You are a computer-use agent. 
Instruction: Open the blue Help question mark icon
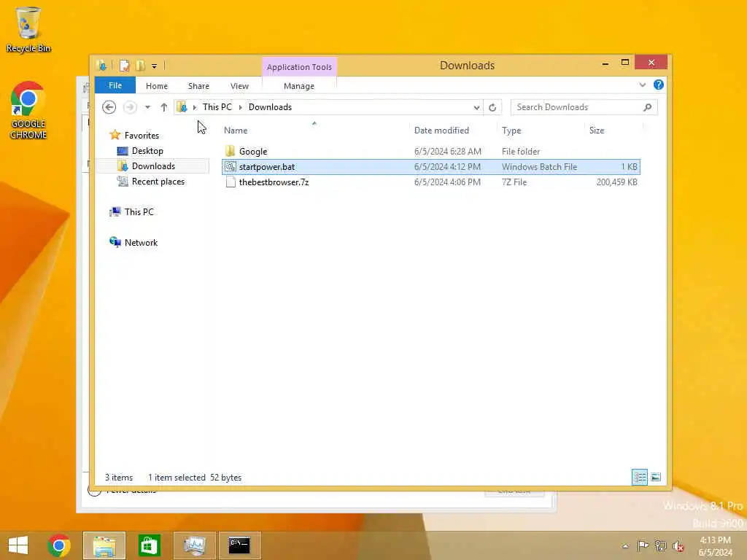click(x=659, y=85)
